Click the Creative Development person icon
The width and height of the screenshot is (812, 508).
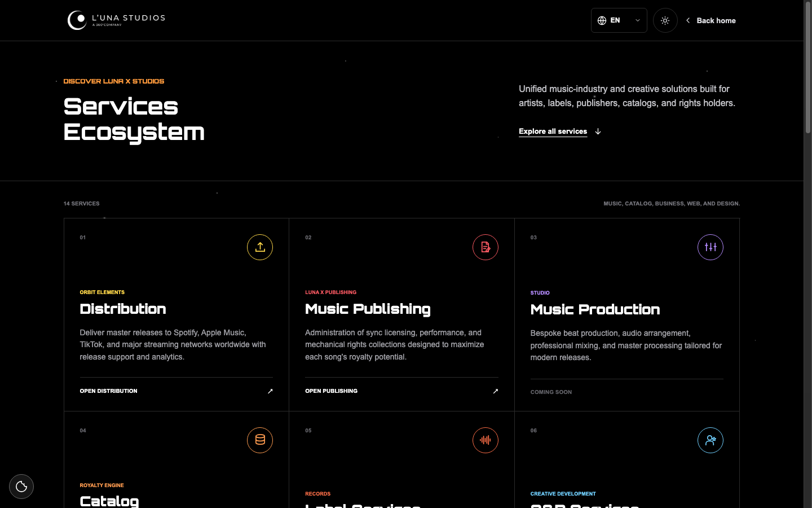coord(710,440)
